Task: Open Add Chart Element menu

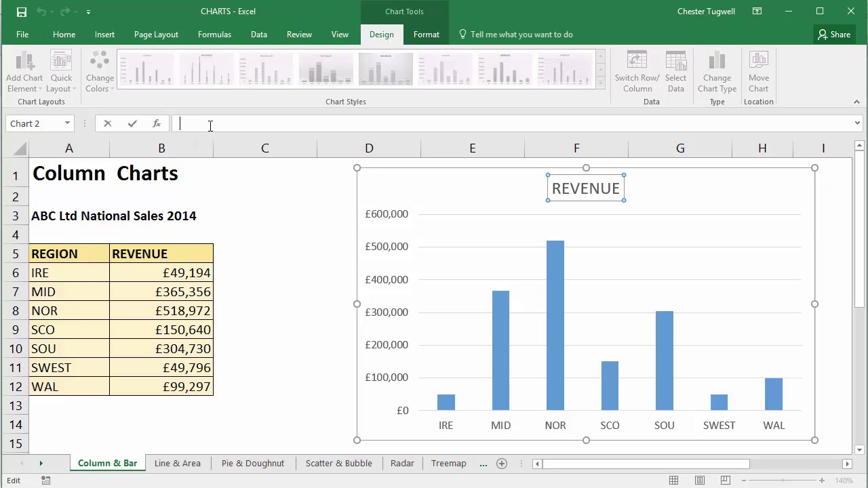Action: [24, 72]
